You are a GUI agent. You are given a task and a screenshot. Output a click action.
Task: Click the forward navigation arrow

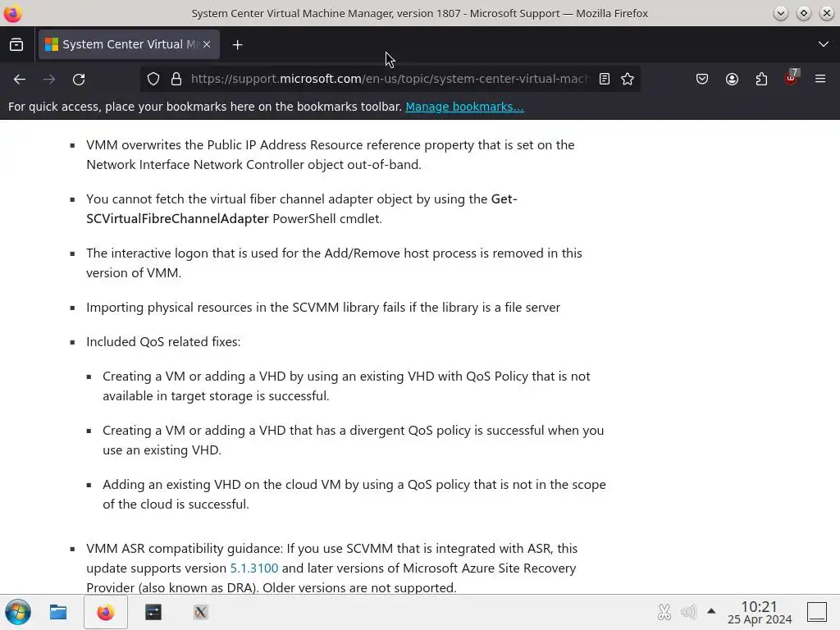tap(49, 80)
